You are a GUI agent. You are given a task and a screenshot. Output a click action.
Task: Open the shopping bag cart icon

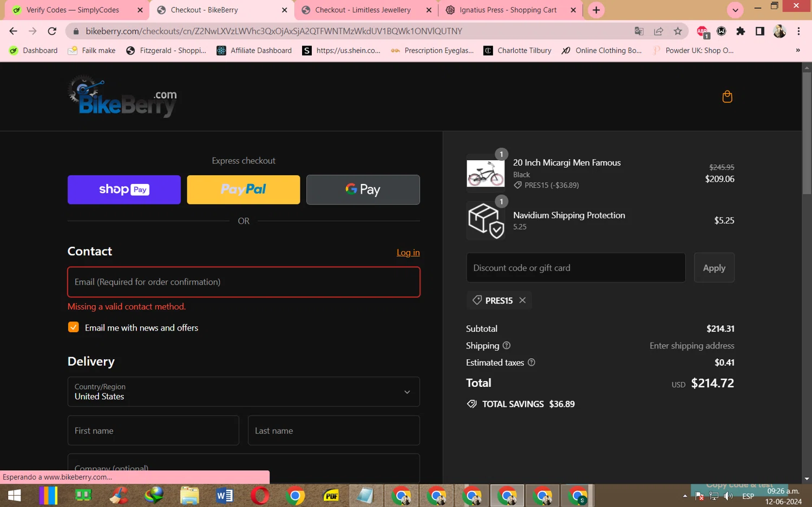coord(727,96)
